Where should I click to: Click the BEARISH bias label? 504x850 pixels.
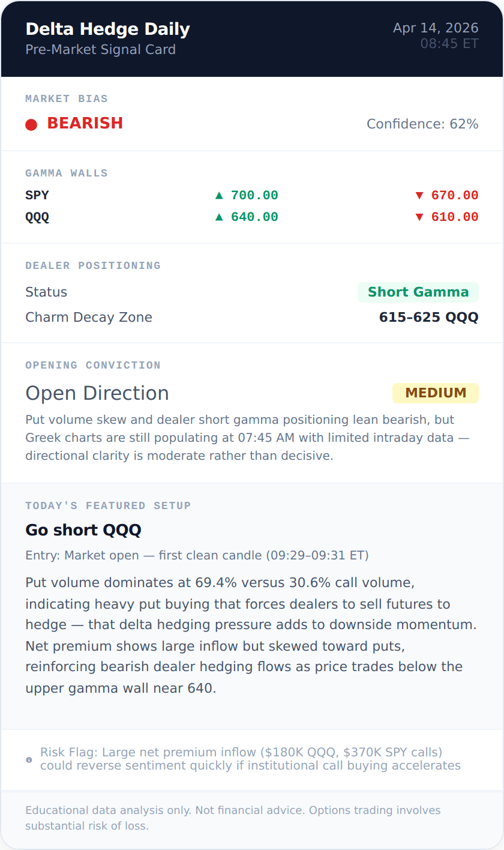pos(85,123)
